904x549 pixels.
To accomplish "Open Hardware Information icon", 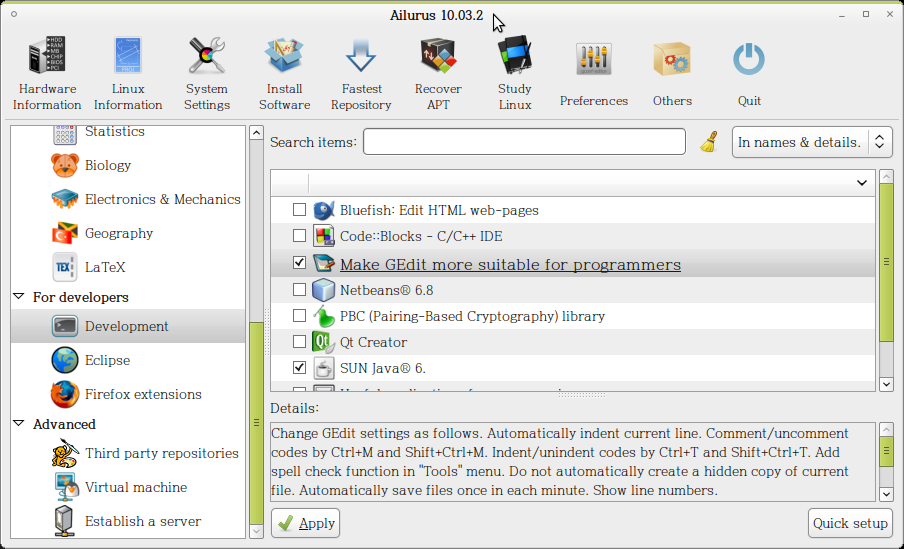I will (x=47, y=55).
